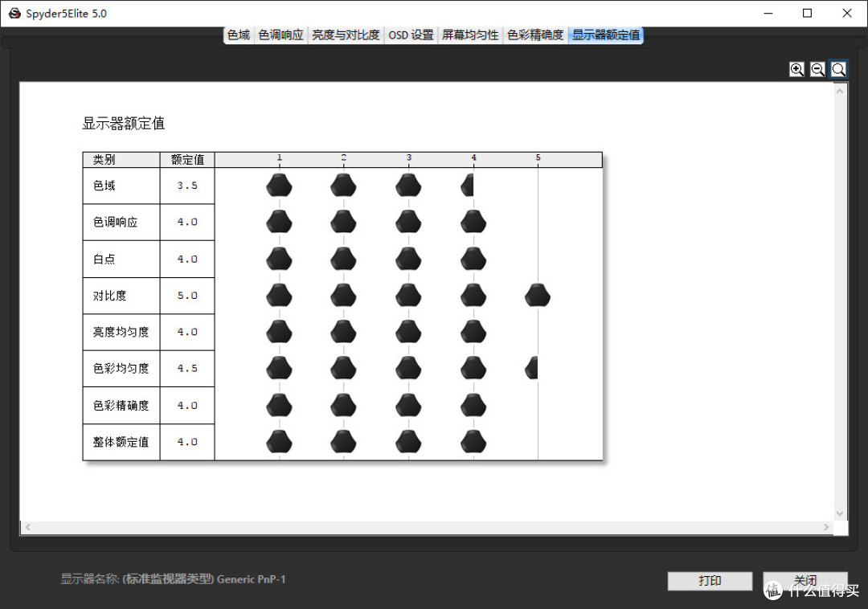868x609 pixels.
Task: Click the 色彩均匀度 row label
Action: (x=121, y=369)
